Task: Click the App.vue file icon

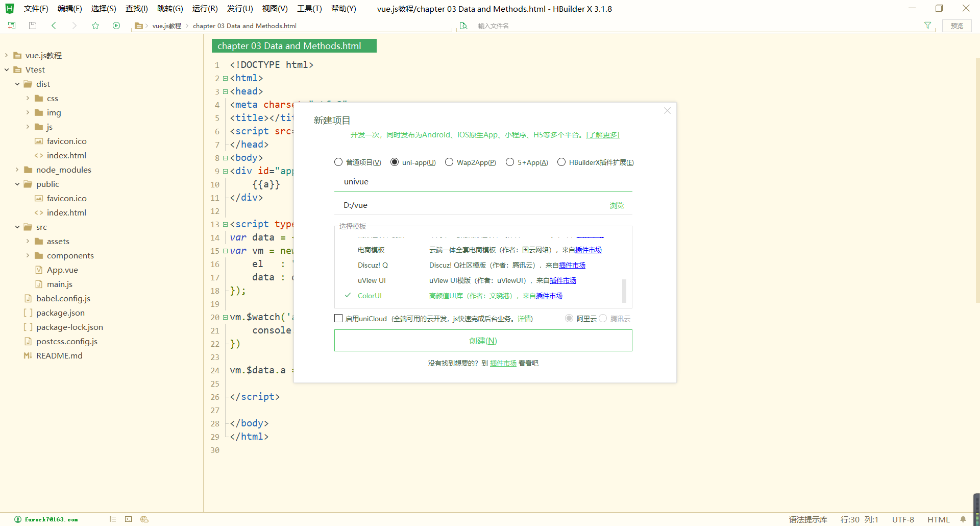Action: pyautogui.click(x=39, y=270)
